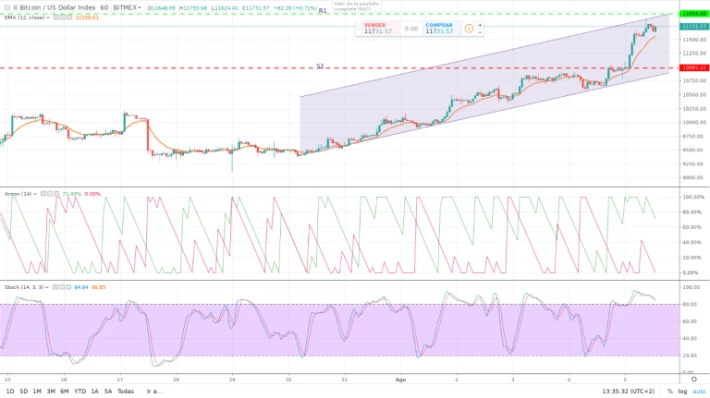Click the orange order info icon

469,29
